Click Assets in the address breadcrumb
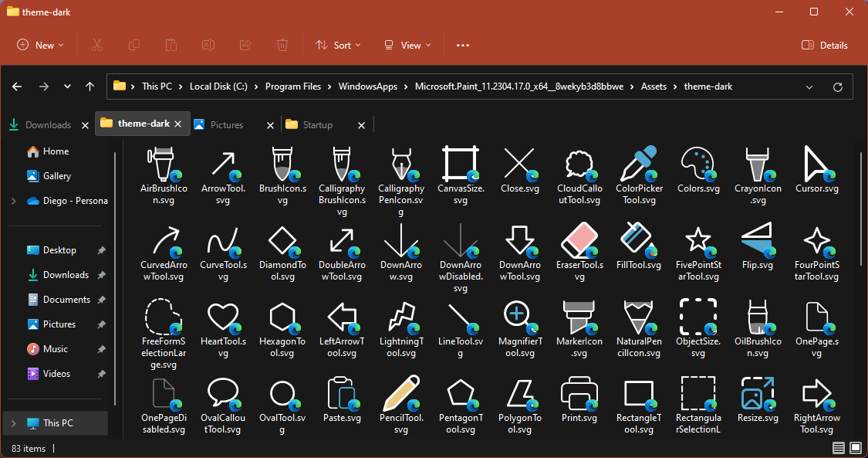868x458 pixels. [x=654, y=87]
